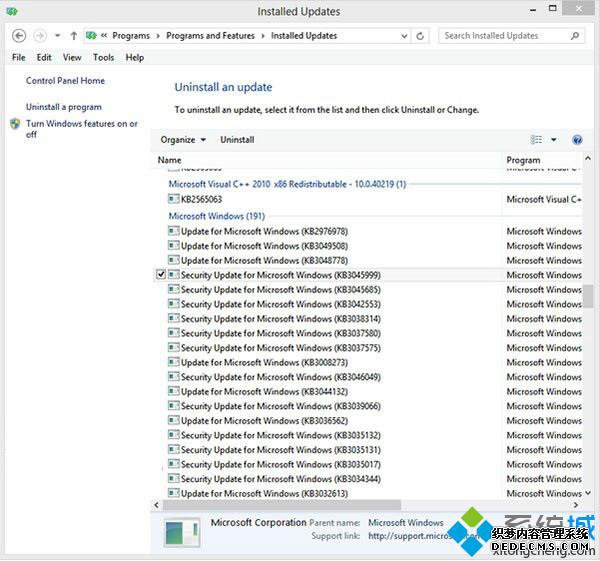Click icon of Security Update KB3045685
Image resolution: width=600 pixels, height=561 pixels.
click(174, 289)
